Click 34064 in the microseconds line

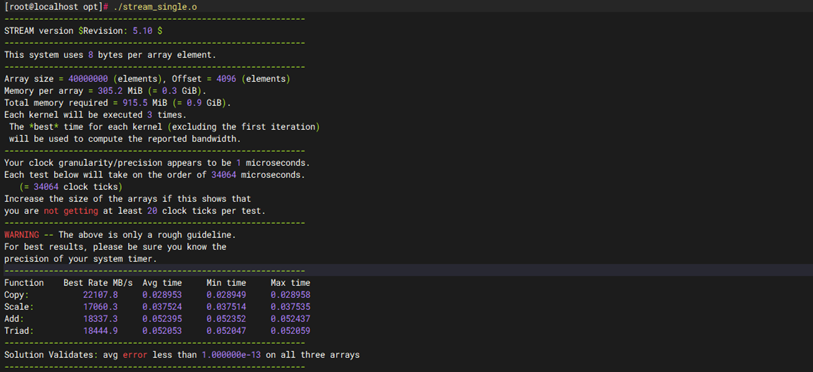(x=224, y=175)
